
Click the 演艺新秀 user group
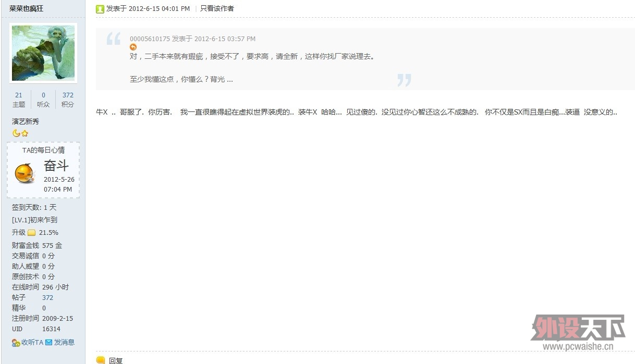tap(26, 121)
